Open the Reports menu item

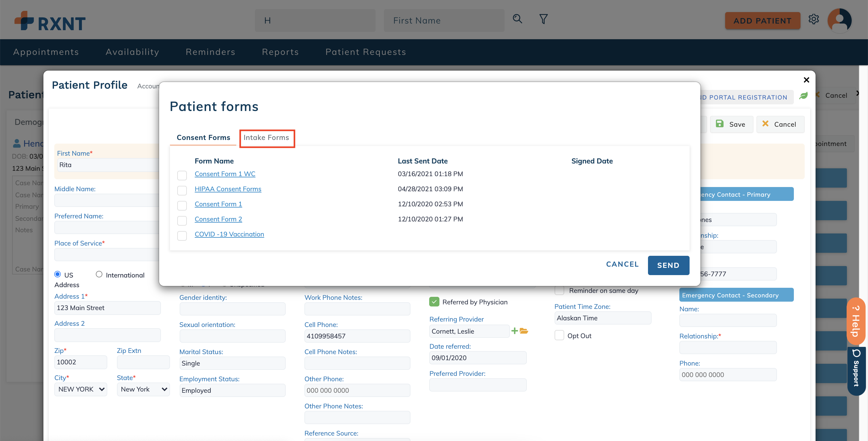point(280,52)
